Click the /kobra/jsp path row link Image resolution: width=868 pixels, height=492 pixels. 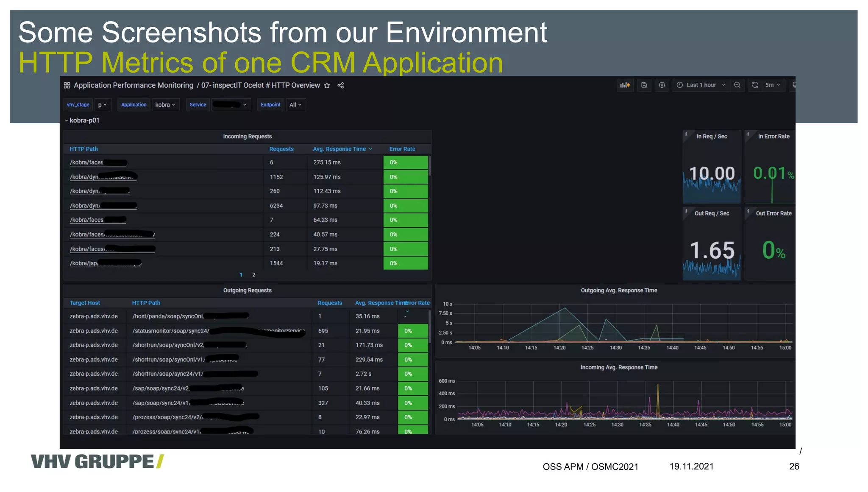click(106, 263)
